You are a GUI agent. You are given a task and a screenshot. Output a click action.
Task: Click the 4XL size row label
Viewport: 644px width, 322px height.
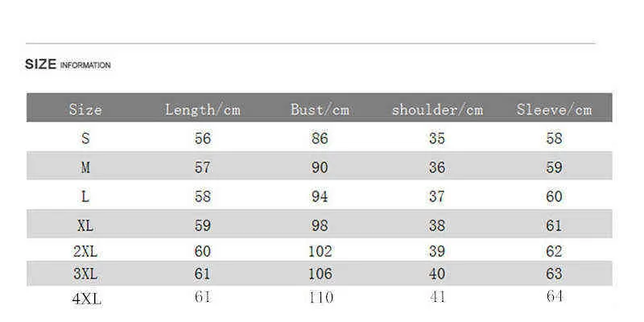pos(87,299)
